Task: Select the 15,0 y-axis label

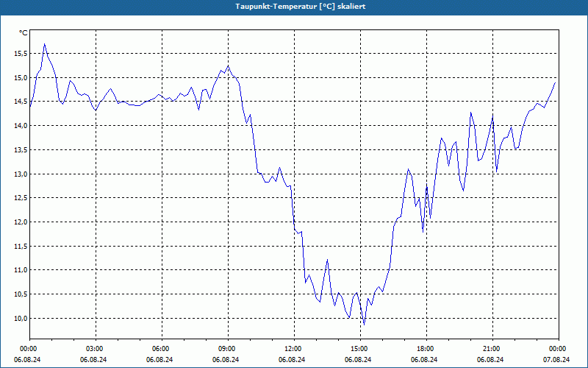Action: pyautogui.click(x=21, y=78)
